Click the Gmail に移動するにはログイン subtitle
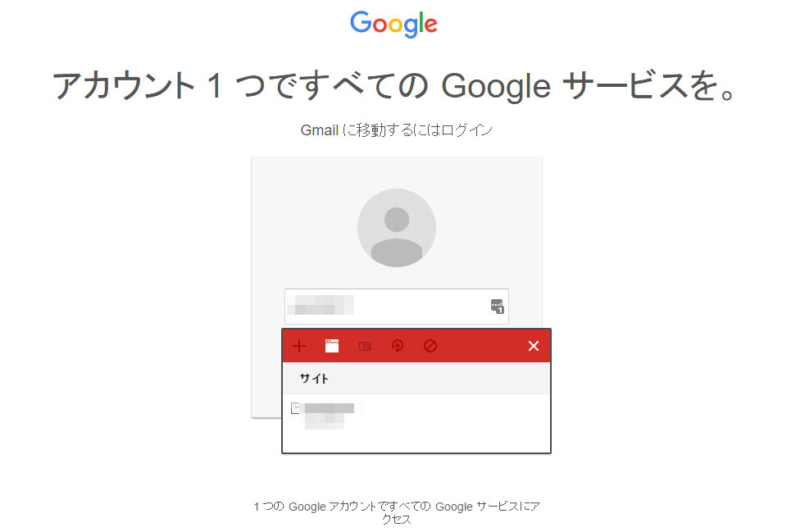The width and height of the screenshot is (796, 532). pyautogui.click(x=397, y=130)
